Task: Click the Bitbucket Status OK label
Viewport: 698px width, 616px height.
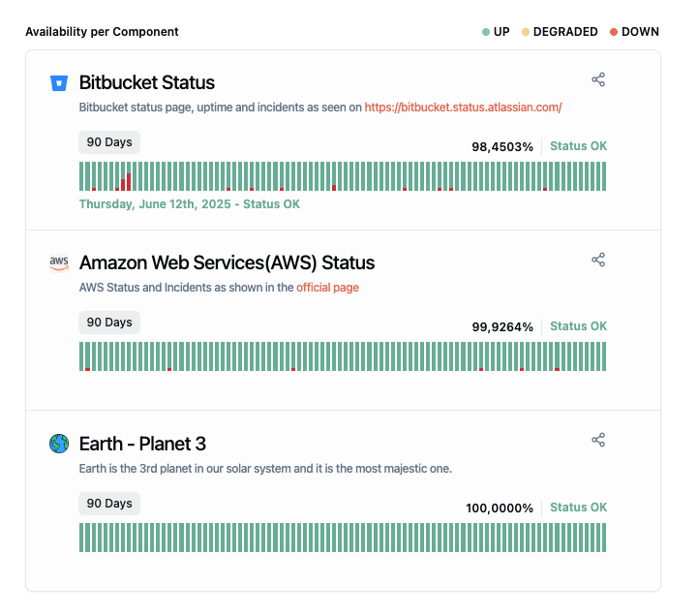Action: coord(578,146)
